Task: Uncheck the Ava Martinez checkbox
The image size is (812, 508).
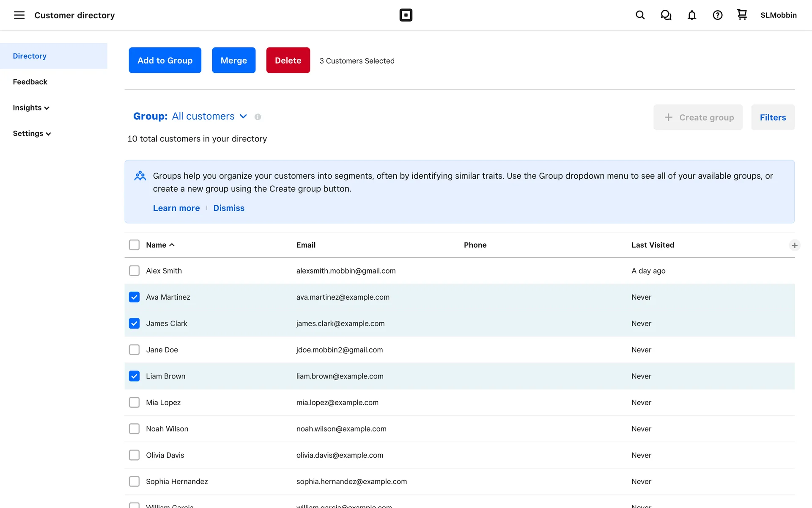Action: click(134, 297)
